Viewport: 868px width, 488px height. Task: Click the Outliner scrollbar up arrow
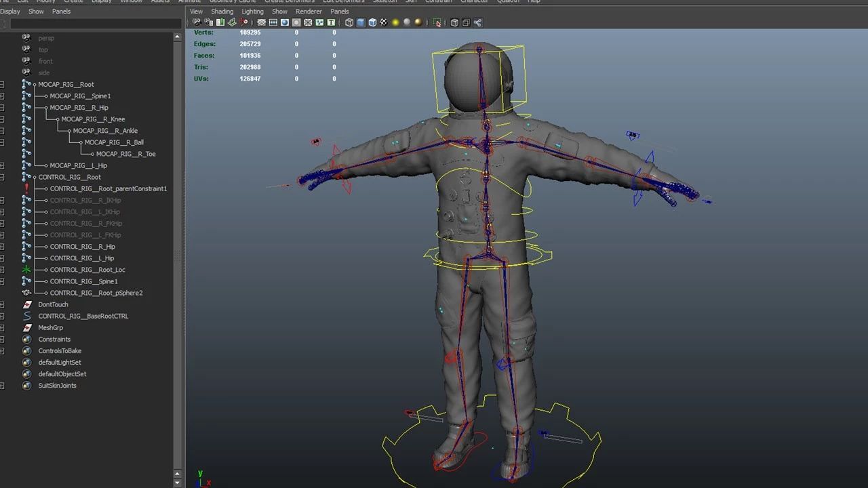pos(178,35)
